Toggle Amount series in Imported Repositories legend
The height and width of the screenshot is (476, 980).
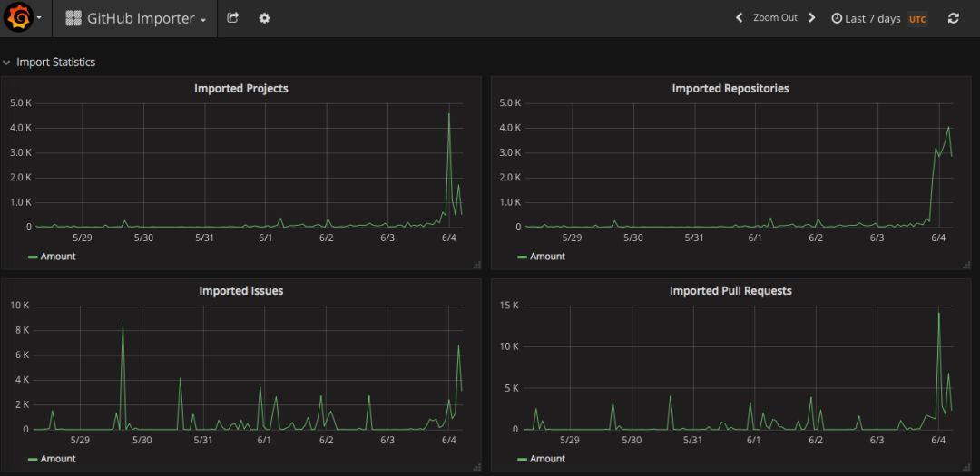[x=547, y=257]
